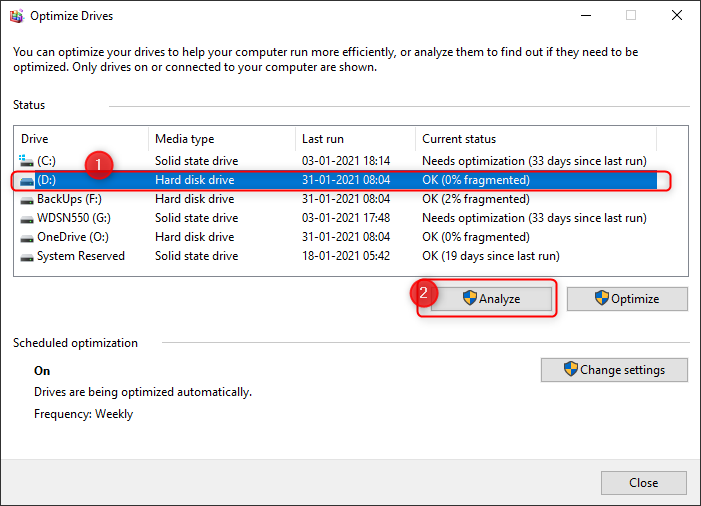The image size is (701, 506).
Task: Sort by the Drive column header
Action: click(81, 139)
